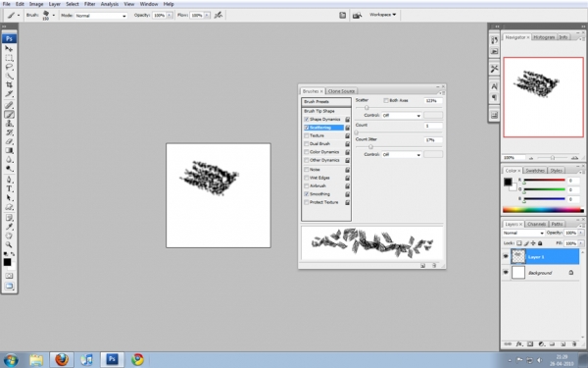588x368 pixels.
Task: Enable the Texture checkbox
Action: point(307,135)
